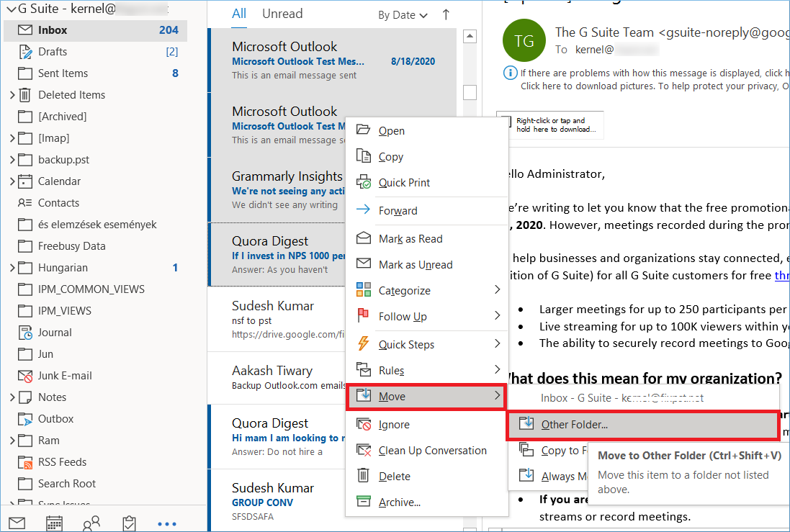Collapse the G Suite account tree

click(x=11, y=9)
